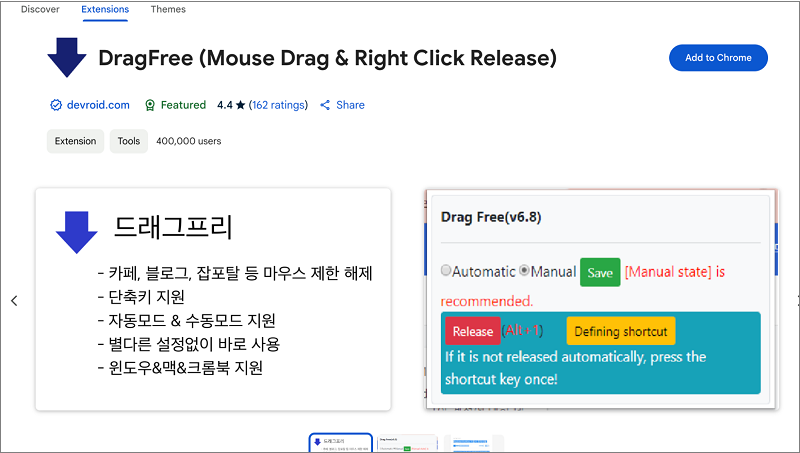
Task: View the 162 ratings link
Action: [x=280, y=105]
